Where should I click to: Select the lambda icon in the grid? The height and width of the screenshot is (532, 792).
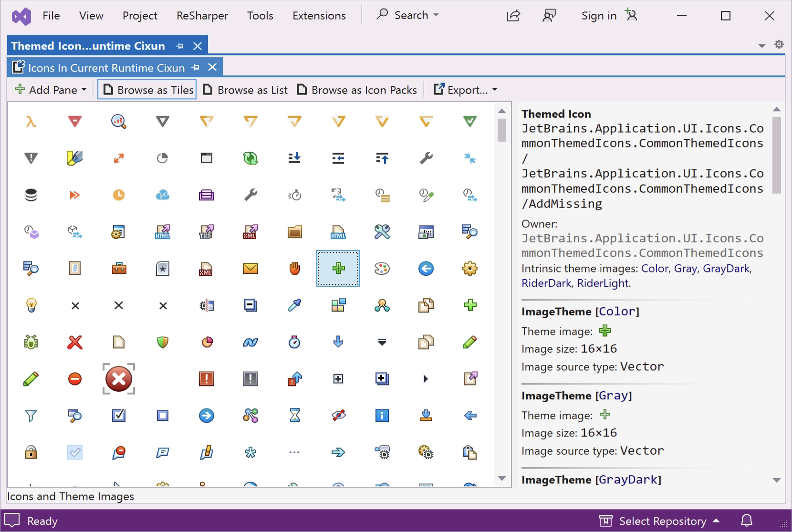tap(31, 122)
